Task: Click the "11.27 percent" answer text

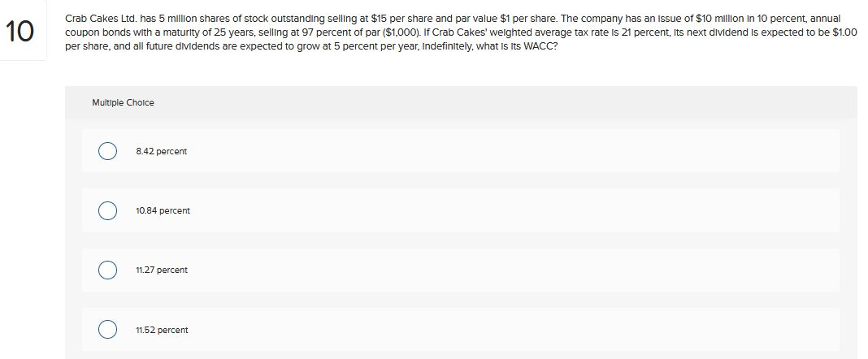Action: click(x=162, y=270)
